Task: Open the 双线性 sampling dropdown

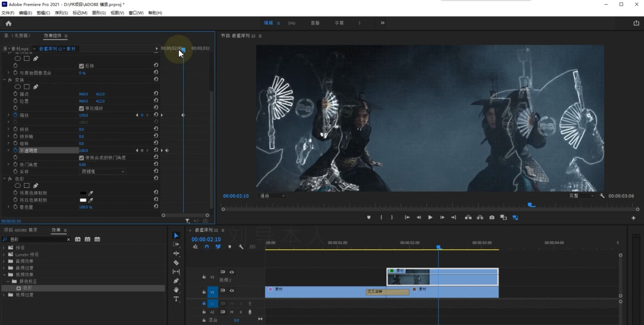Action: point(103,171)
